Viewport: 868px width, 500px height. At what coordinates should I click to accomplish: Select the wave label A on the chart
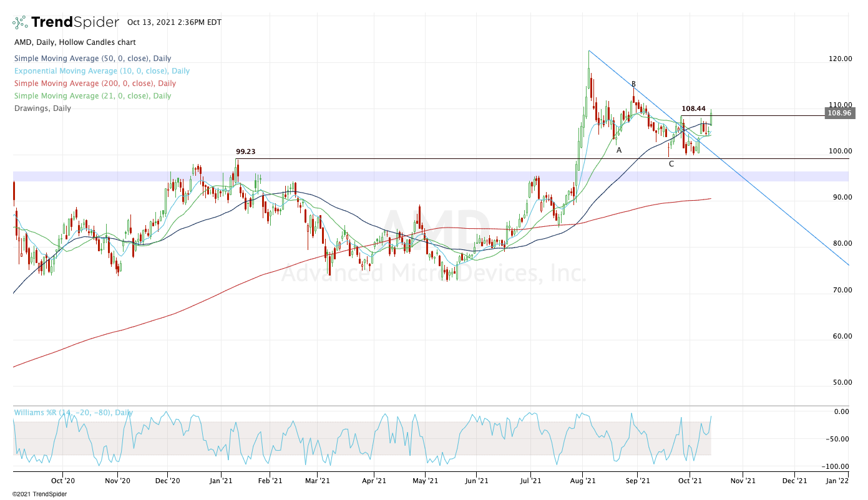(619, 150)
